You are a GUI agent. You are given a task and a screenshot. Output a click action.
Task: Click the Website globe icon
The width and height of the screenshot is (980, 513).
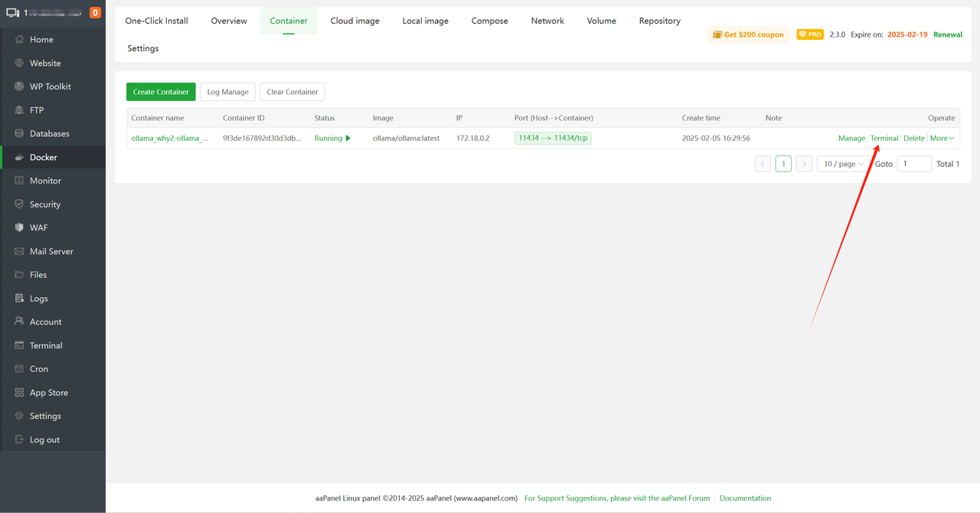point(19,63)
